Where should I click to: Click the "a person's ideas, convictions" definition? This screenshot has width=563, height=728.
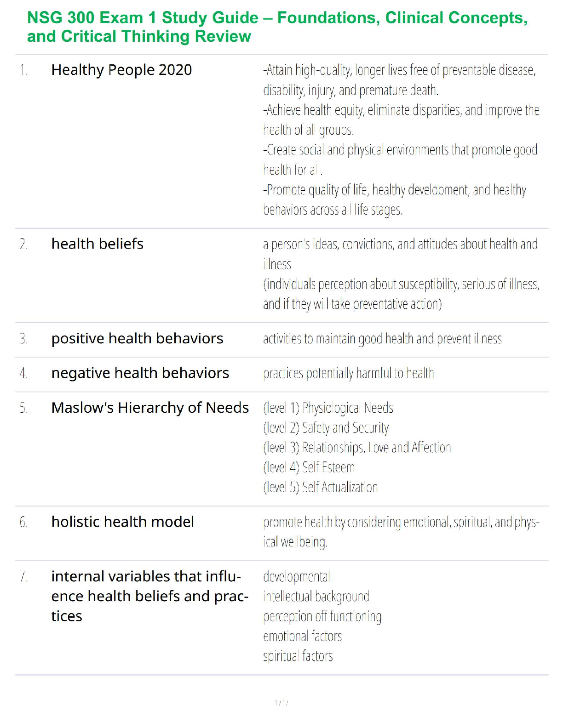pos(400,244)
